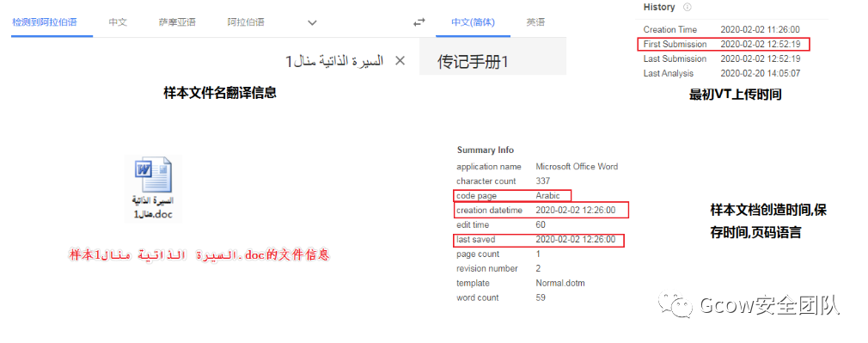Swap source and target languages icon
Screen dimensions: 868x343
pos(419,22)
